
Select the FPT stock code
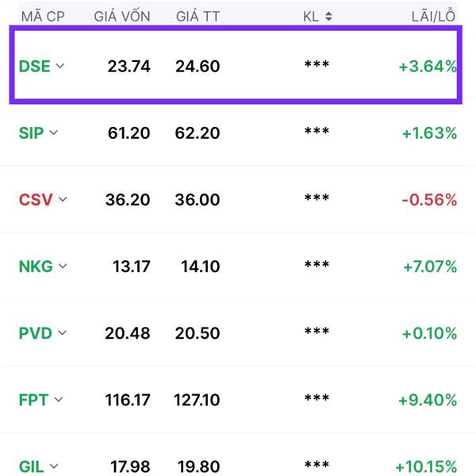[x=33, y=400]
